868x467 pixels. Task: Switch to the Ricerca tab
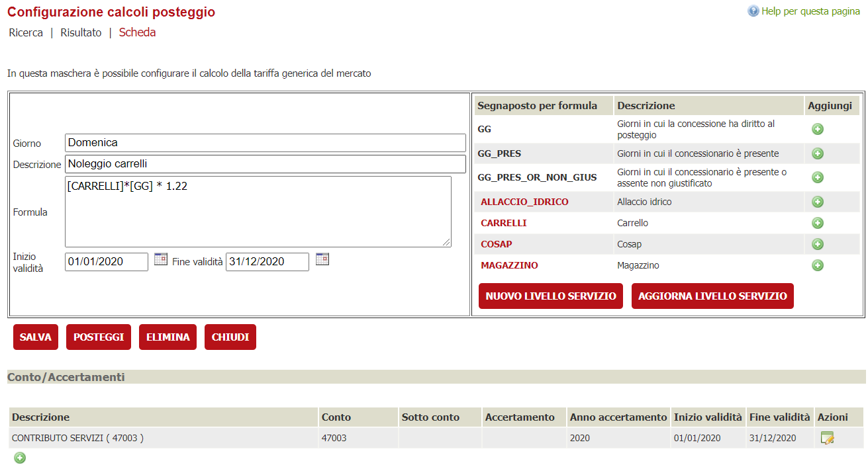click(25, 32)
